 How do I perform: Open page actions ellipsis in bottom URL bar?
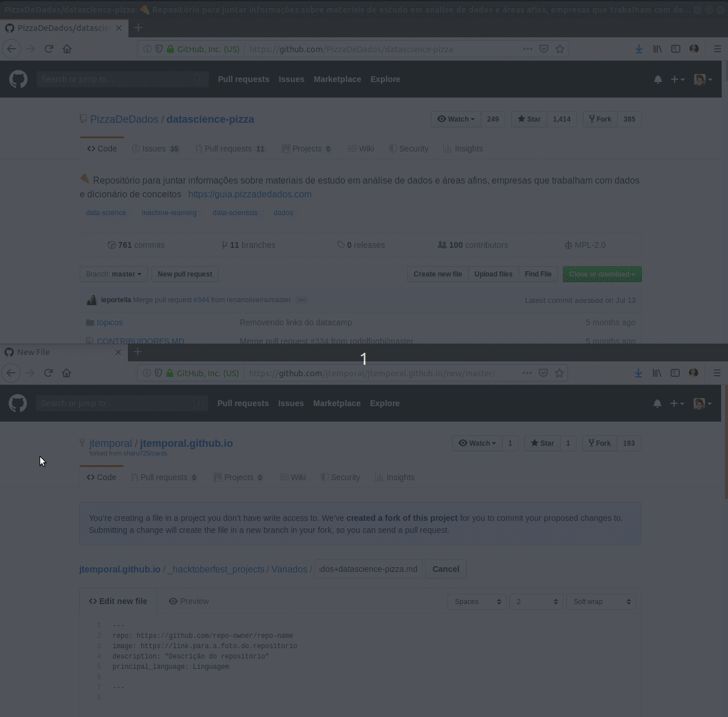pyautogui.click(x=527, y=373)
